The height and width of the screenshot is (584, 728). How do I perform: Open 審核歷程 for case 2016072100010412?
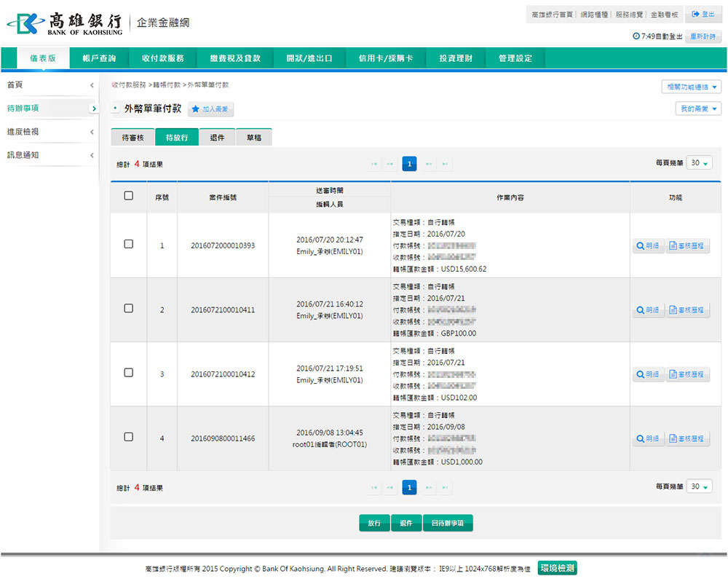[x=687, y=374]
